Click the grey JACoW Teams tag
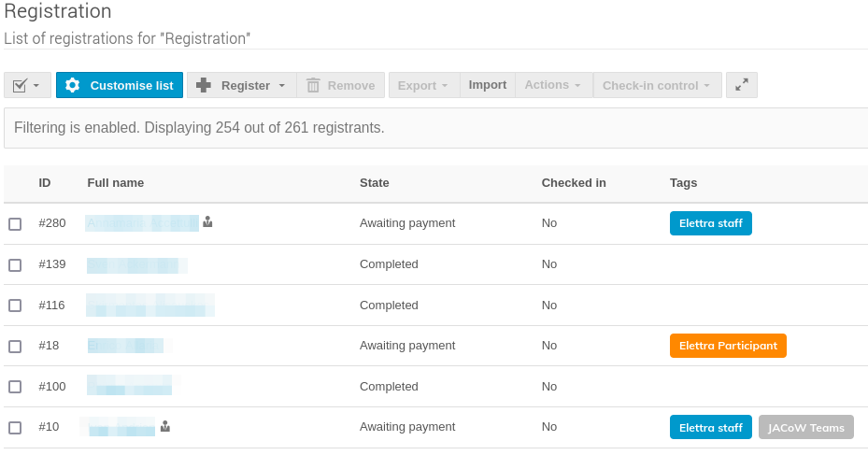Viewport: 868px width, 455px height. click(805, 427)
